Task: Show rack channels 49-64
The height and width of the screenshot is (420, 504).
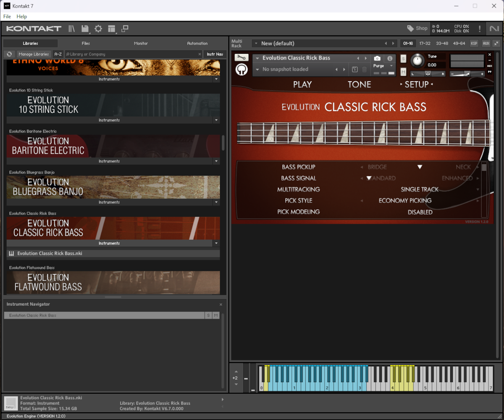Action: click(x=459, y=43)
